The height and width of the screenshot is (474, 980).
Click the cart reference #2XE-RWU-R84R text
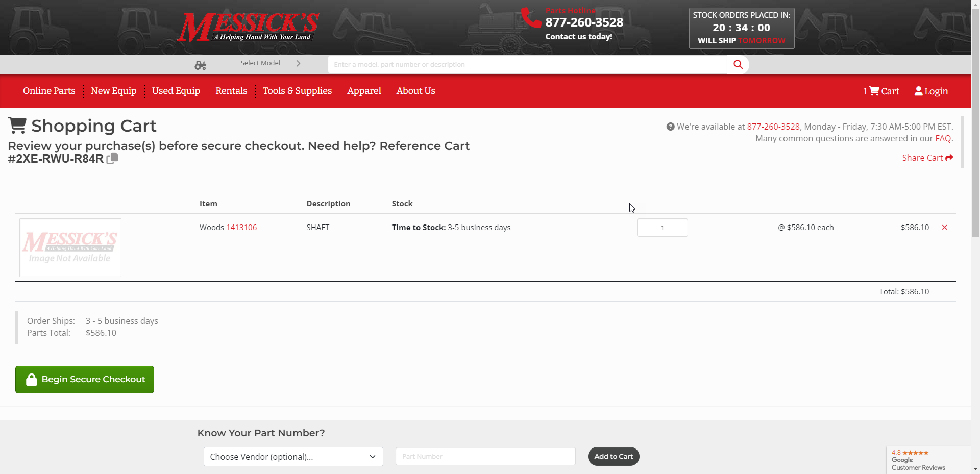coord(56,159)
